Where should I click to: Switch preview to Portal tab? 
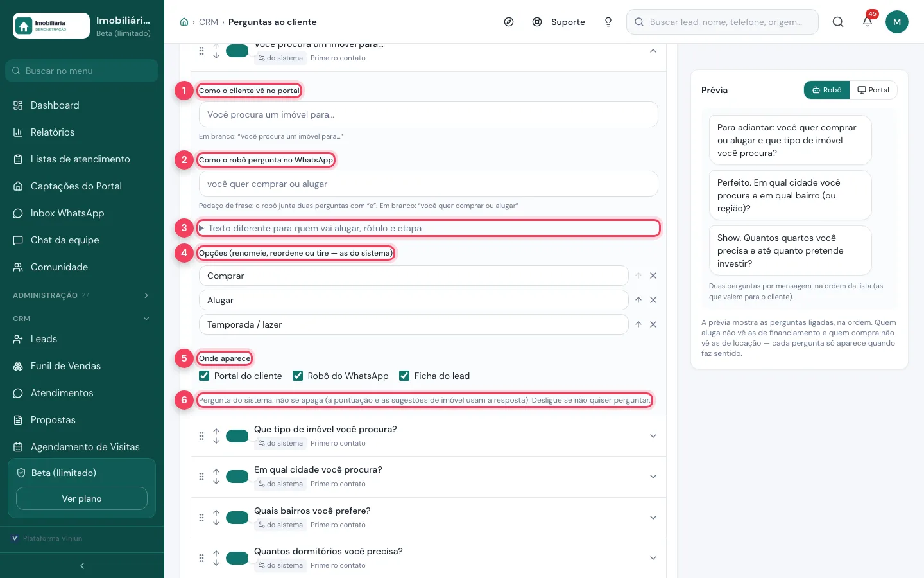coord(873,90)
